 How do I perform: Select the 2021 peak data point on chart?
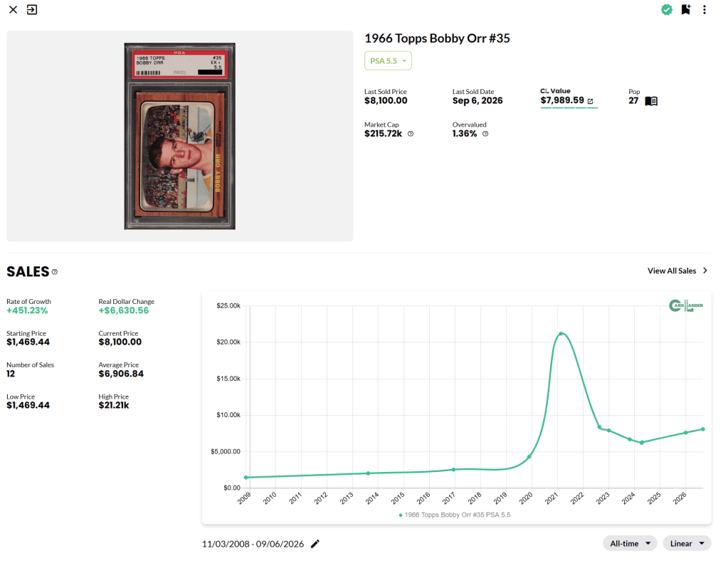pyautogui.click(x=561, y=333)
